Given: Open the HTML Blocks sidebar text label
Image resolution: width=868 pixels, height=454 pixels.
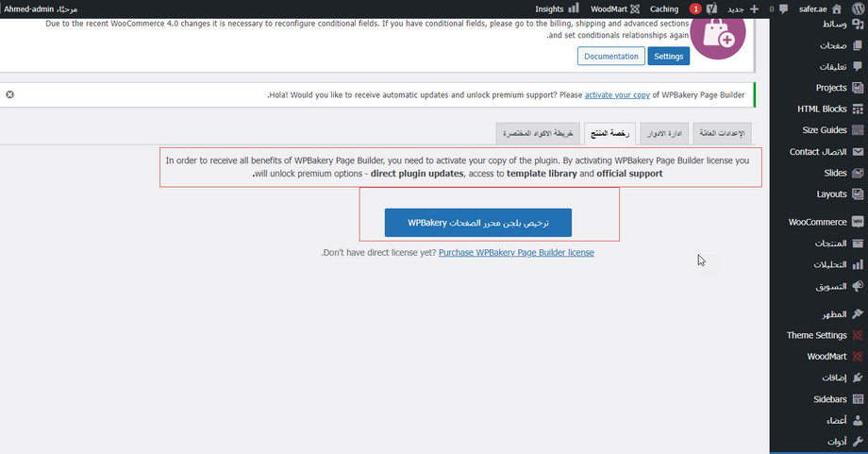Looking at the screenshot, I should [x=822, y=109].
